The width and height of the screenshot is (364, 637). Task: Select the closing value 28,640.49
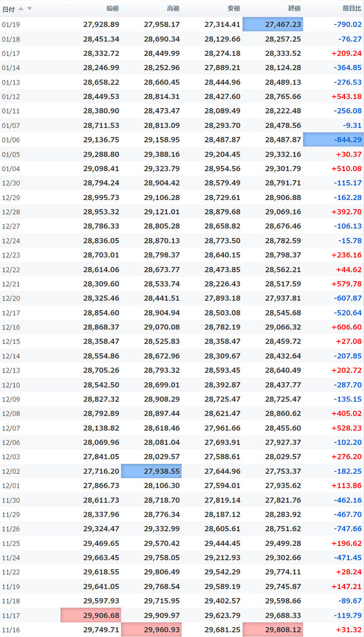[x=283, y=371]
